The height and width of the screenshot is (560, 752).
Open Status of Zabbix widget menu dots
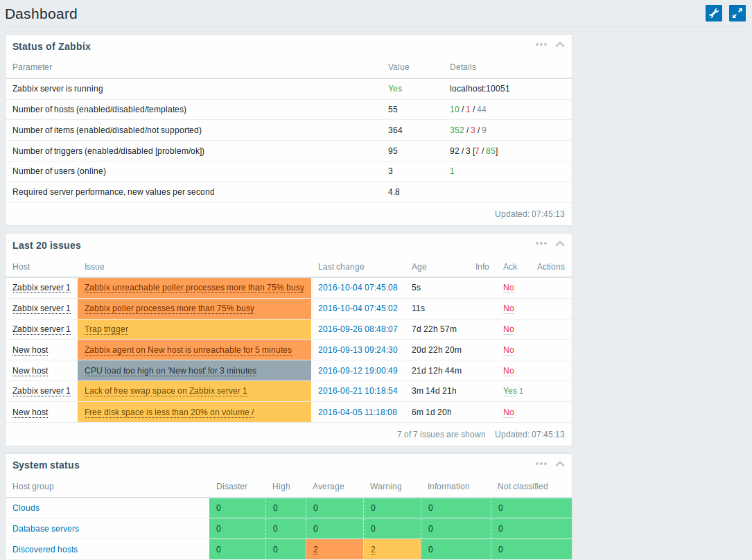click(x=541, y=44)
